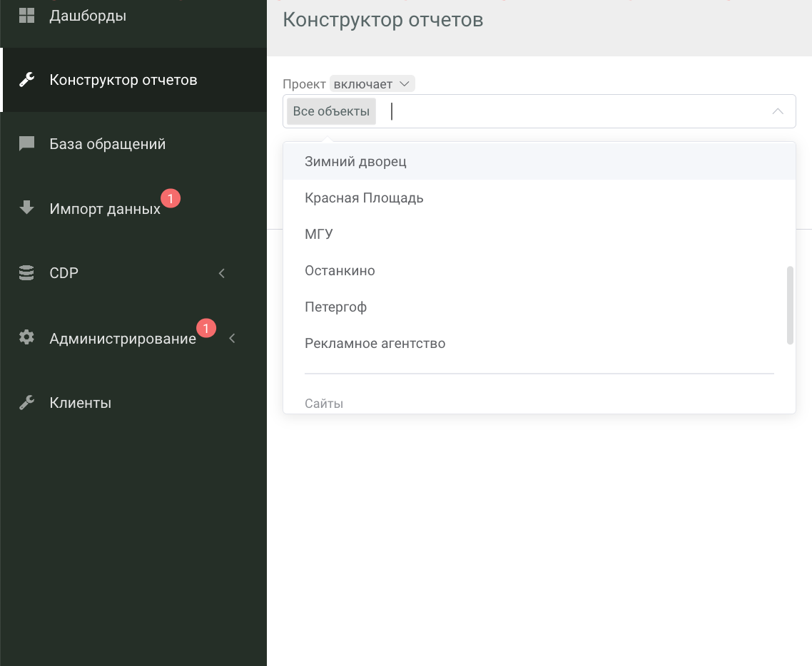The height and width of the screenshot is (666, 812).
Task: Click the database icon next to CDP
Action: 26,273
